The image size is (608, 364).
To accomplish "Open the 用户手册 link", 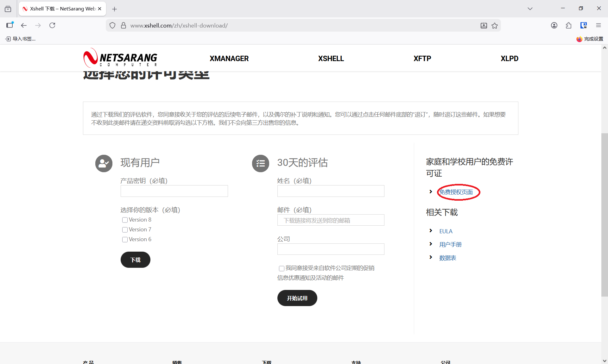I will tap(451, 245).
